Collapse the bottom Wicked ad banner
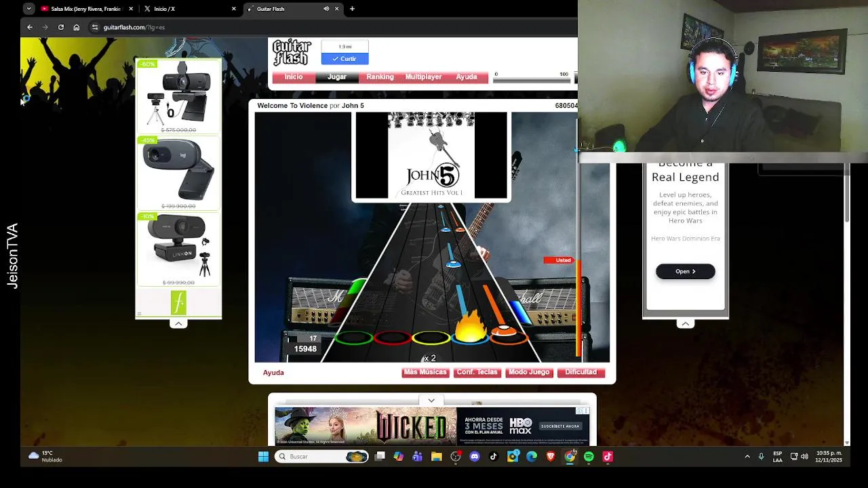This screenshot has width=868, height=488. coord(431,401)
